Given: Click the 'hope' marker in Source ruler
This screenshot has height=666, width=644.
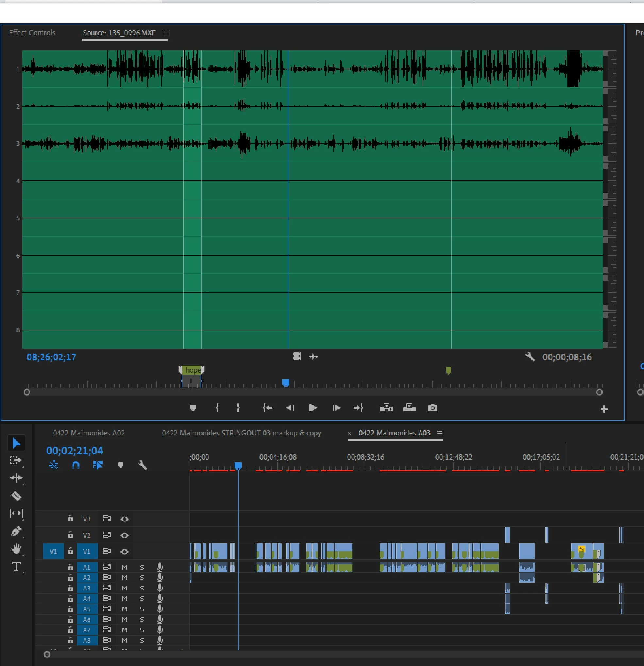Looking at the screenshot, I should pos(192,370).
